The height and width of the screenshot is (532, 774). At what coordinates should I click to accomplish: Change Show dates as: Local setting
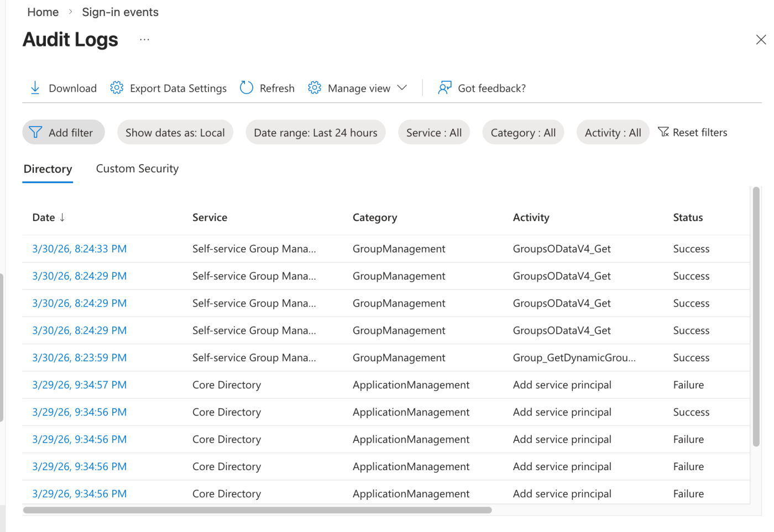click(175, 133)
